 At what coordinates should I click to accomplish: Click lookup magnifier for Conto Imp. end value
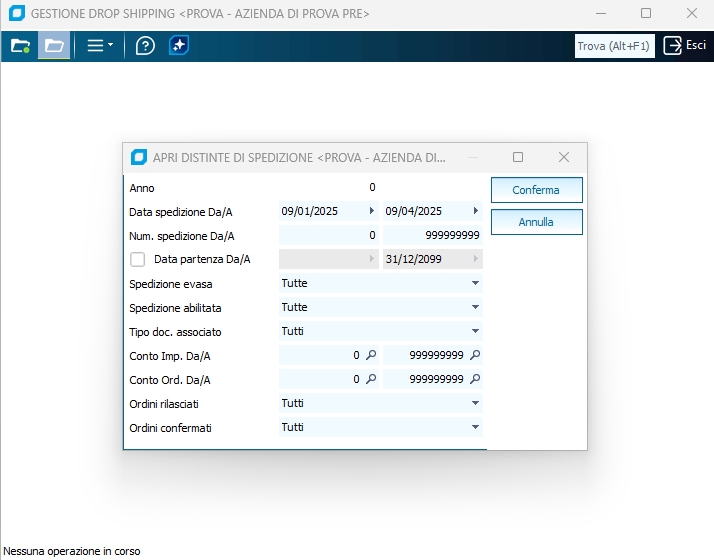(x=475, y=355)
